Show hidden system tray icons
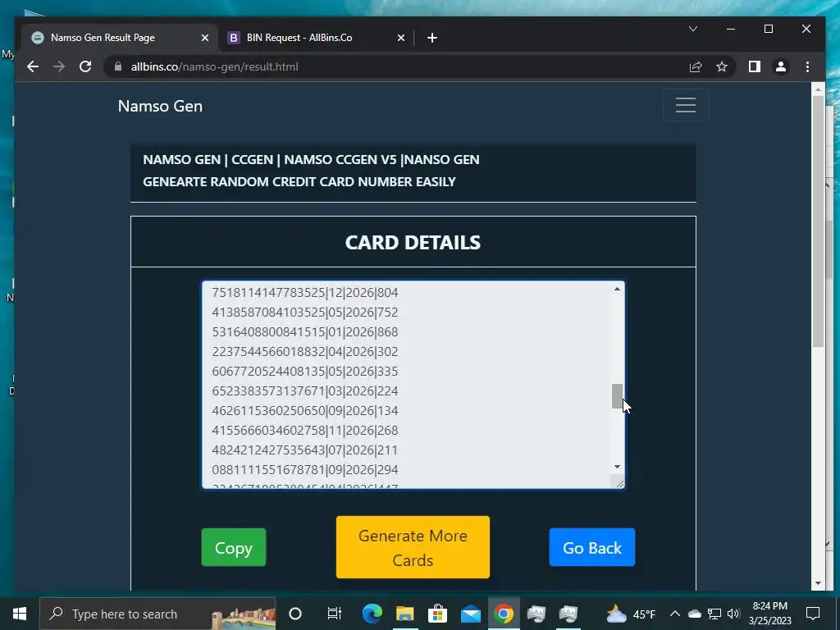The image size is (840, 630). (x=675, y=614)
